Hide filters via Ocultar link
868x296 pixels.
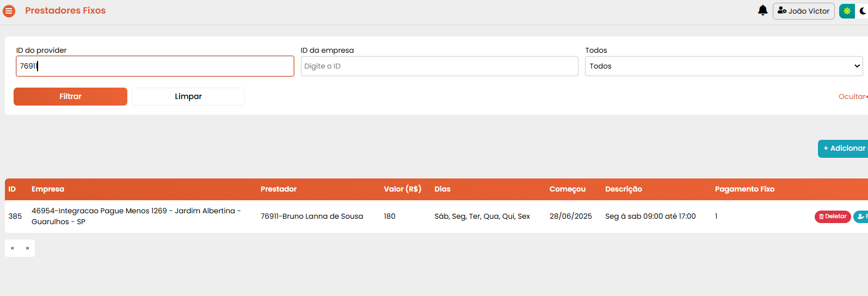point(853,96)
